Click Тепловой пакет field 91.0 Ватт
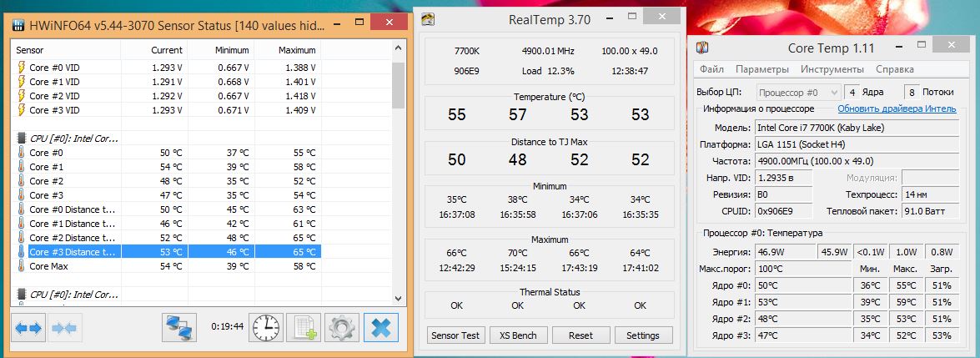Image resolution: width=980 pixels, height=358 pixels. coord(931,211)
